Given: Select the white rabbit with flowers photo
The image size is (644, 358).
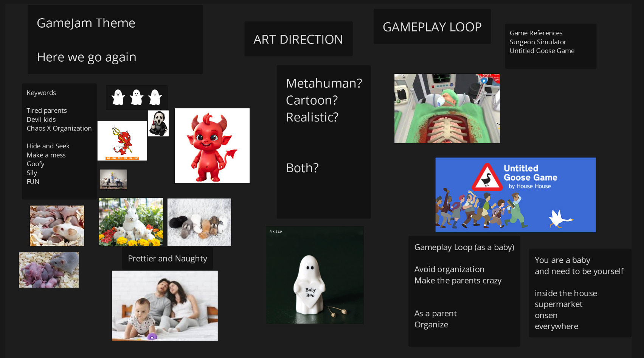Looking at the screenshot, I should click(131, 222).
